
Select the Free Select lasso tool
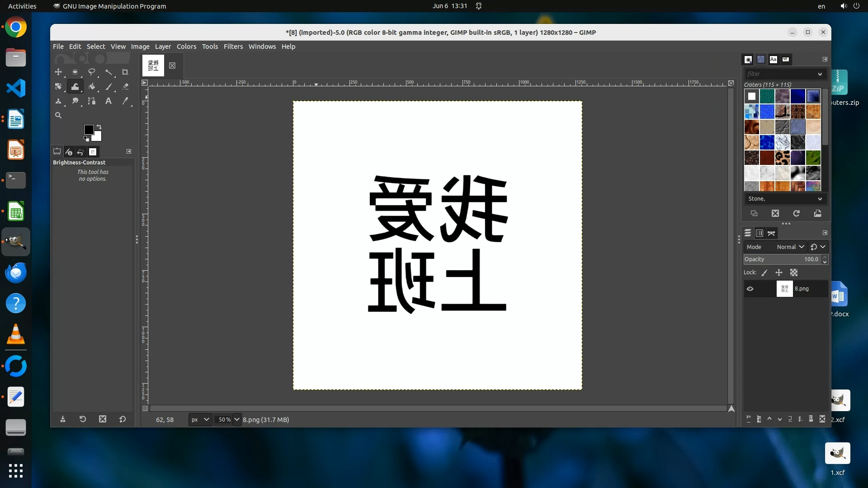92,72
